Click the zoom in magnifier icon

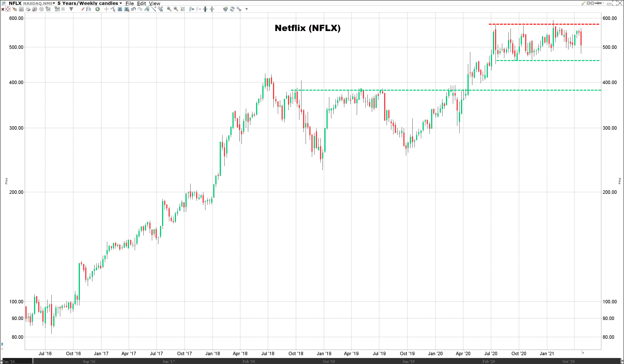(169, 9)
